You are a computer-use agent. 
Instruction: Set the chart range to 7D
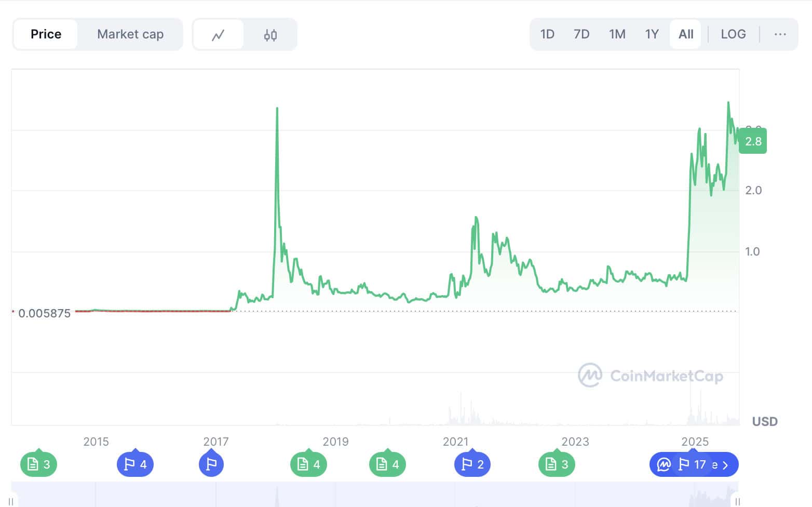click(x=581, y=34)
